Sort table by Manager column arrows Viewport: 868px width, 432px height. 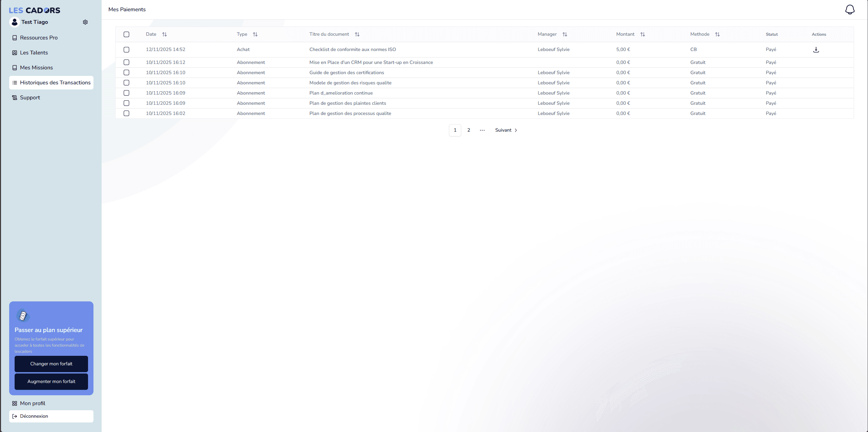[x=565, y=34]
